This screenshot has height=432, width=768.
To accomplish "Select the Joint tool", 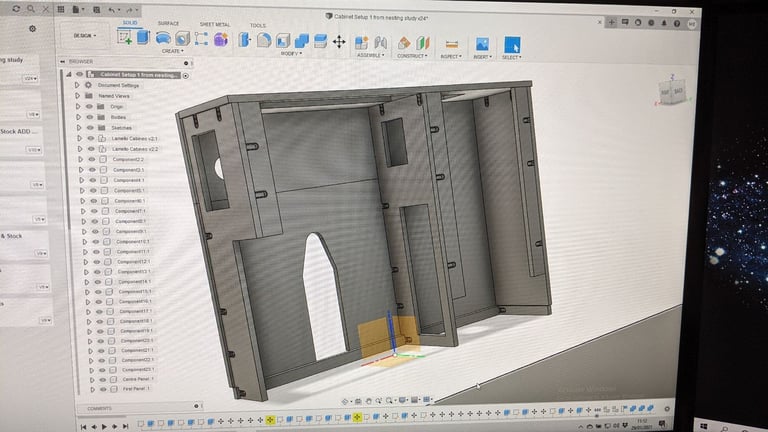I will 381,43.
